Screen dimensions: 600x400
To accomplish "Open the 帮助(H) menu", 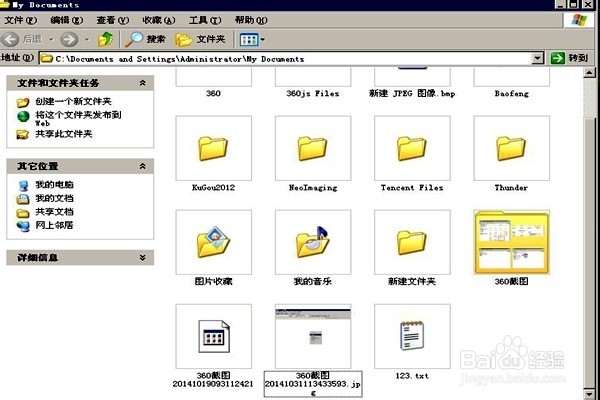I will pos(251,20).
